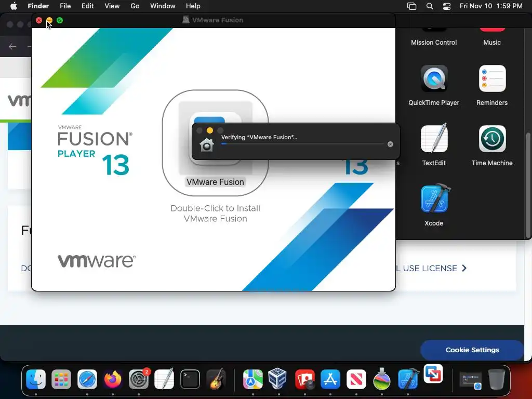Open Safari from the Dock
The height and width of the screenshot is (399, 532).
click(x=87, y=379)
